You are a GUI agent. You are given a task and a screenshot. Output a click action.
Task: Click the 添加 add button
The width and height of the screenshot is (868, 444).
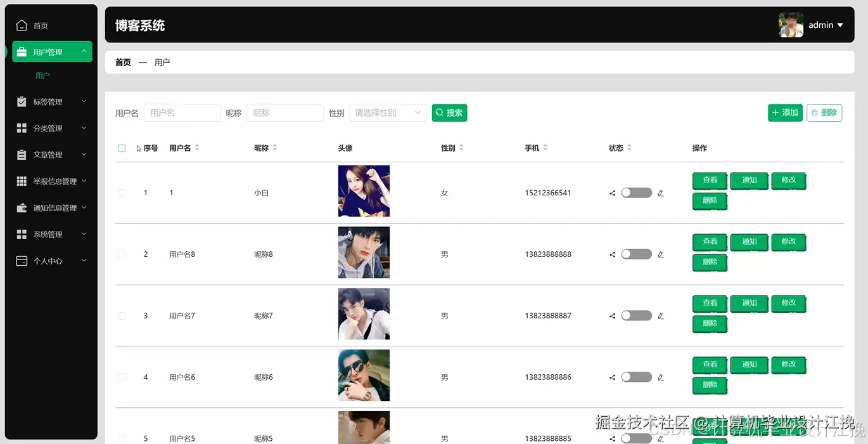(x=785, y=113)
